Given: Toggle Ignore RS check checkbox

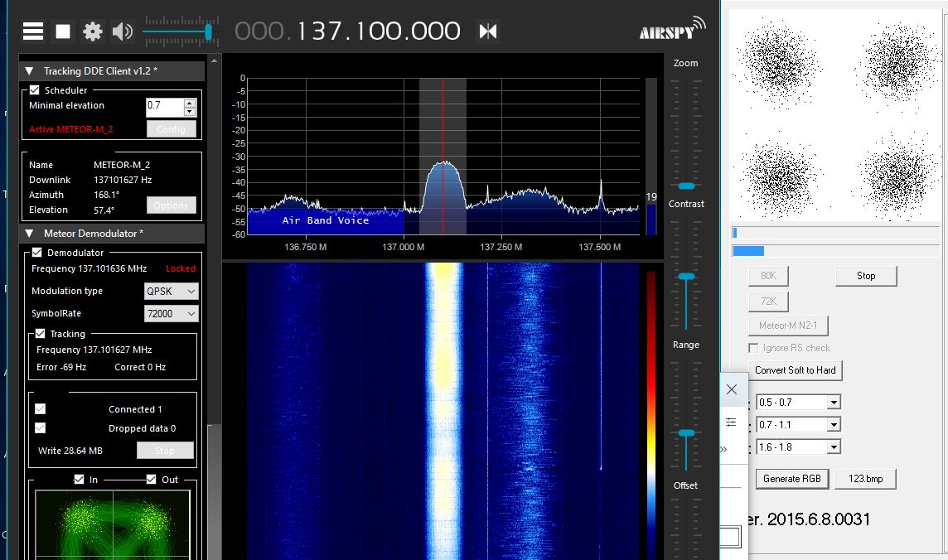Looking at the screenshot, I should tap(753, 348).
